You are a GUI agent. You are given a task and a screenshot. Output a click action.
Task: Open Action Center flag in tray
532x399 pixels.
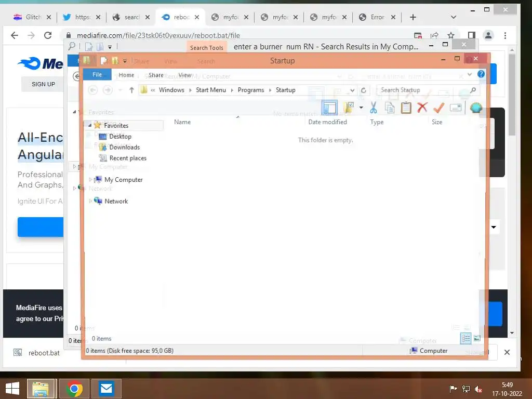[453, 389]
